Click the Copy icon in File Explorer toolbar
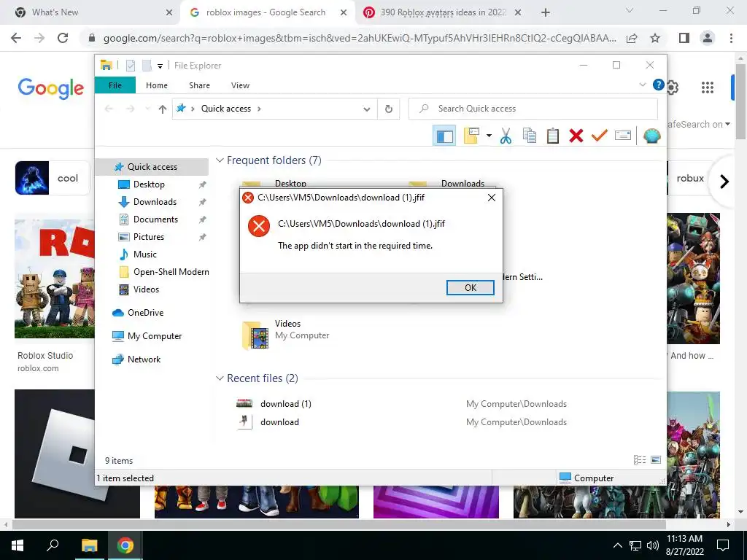 530,136
